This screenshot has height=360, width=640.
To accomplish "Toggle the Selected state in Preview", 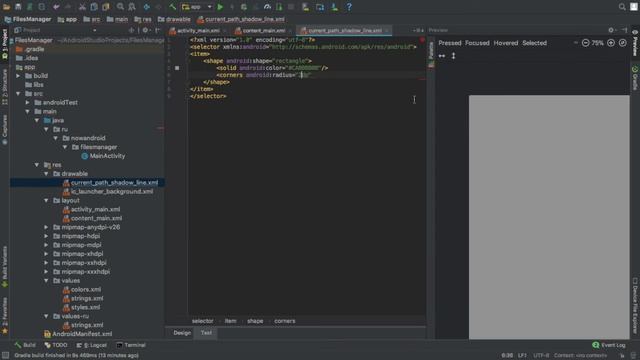I will (534, 43).
